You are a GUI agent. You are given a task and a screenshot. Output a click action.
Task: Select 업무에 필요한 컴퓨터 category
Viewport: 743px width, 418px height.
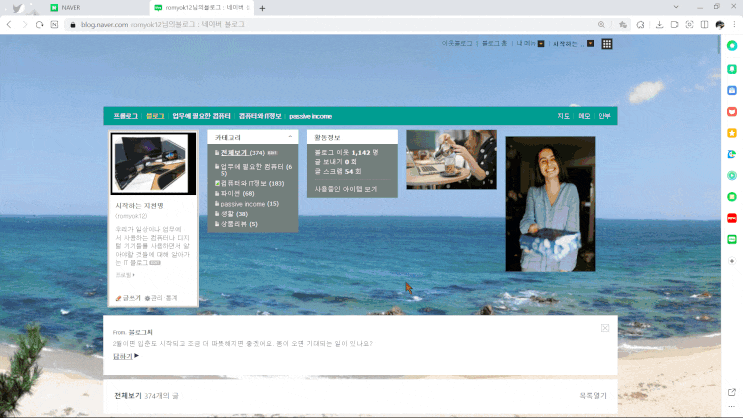pyautogui.click(x=256, y=170)
